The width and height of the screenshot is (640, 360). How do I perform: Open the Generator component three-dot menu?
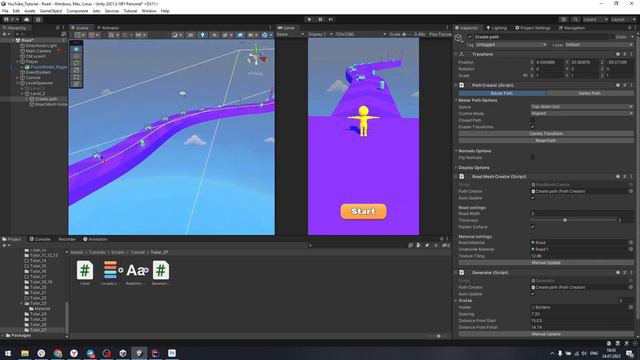coord(631,272)
